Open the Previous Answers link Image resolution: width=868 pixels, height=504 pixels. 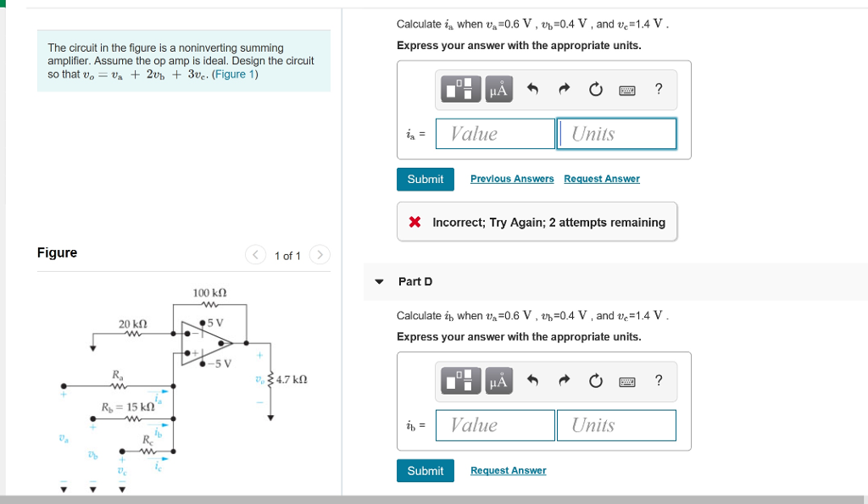pos(512,179)
